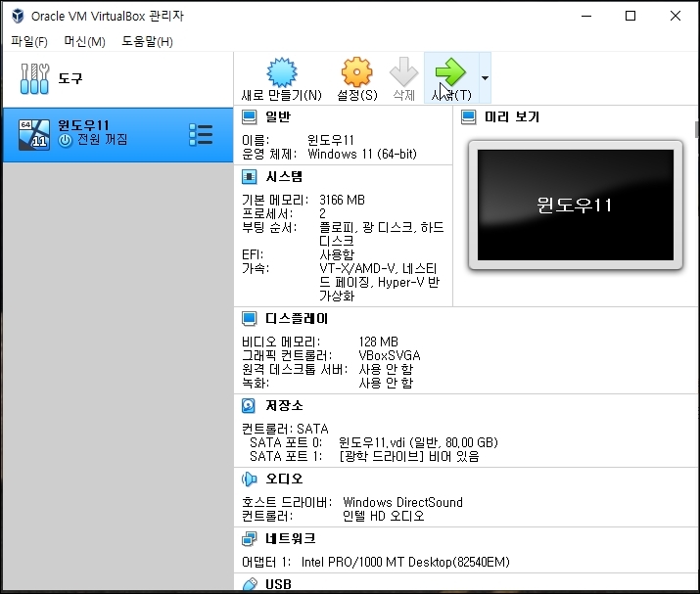Click the Intel PRO/1000 MT Desktop adapter
Viewport: 700px width, 594px height.
coord(405,563)
